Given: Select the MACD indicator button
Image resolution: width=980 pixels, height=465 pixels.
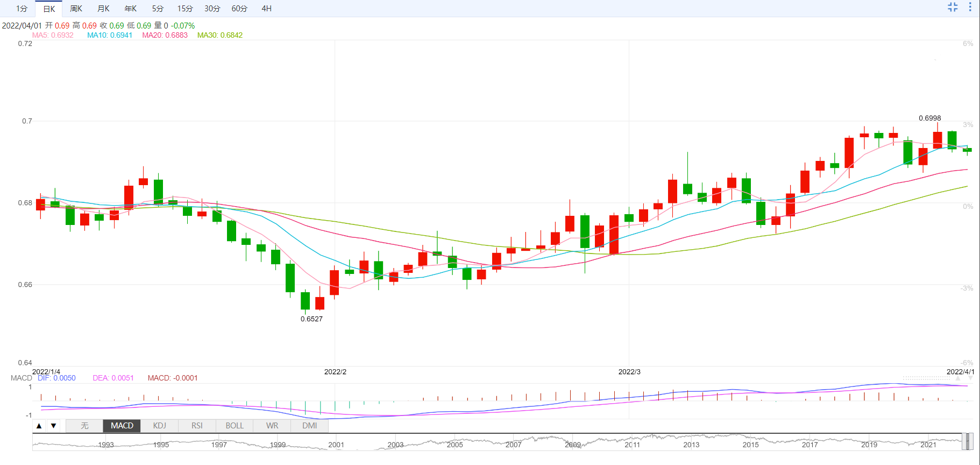Looking at the screenshot, I should pos(122,426).
